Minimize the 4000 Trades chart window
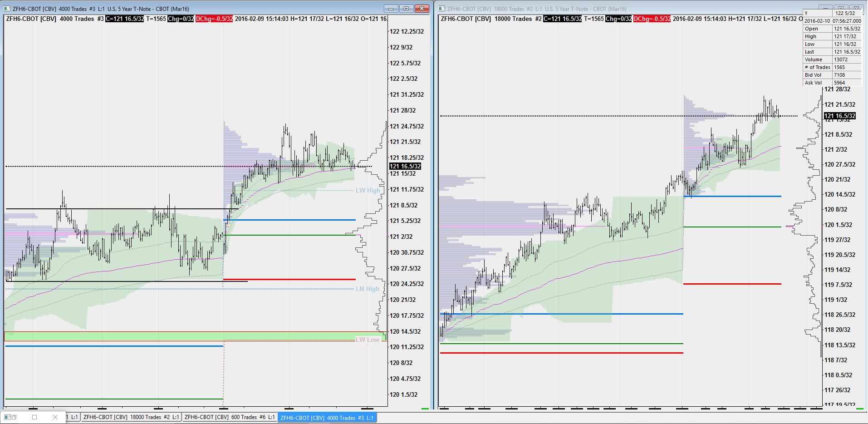The width and height of the screenshot is (868, 424). [391, 9]
